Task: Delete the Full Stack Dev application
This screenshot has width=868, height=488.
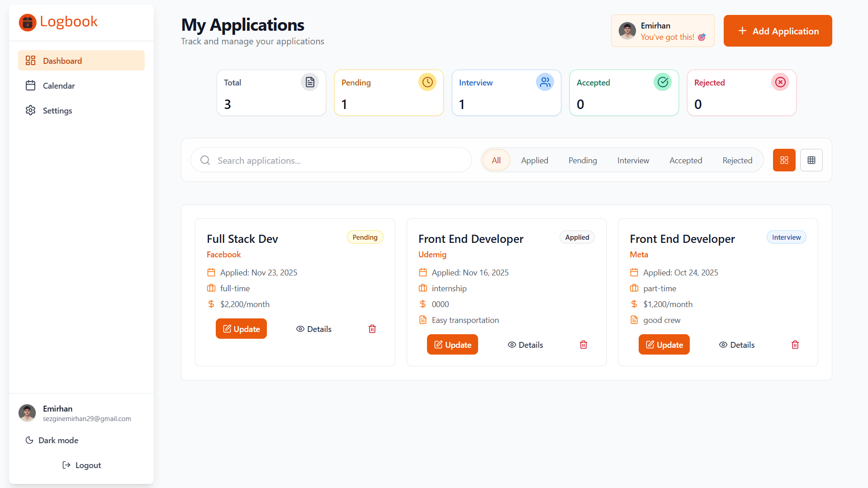Action: (372, 329)
